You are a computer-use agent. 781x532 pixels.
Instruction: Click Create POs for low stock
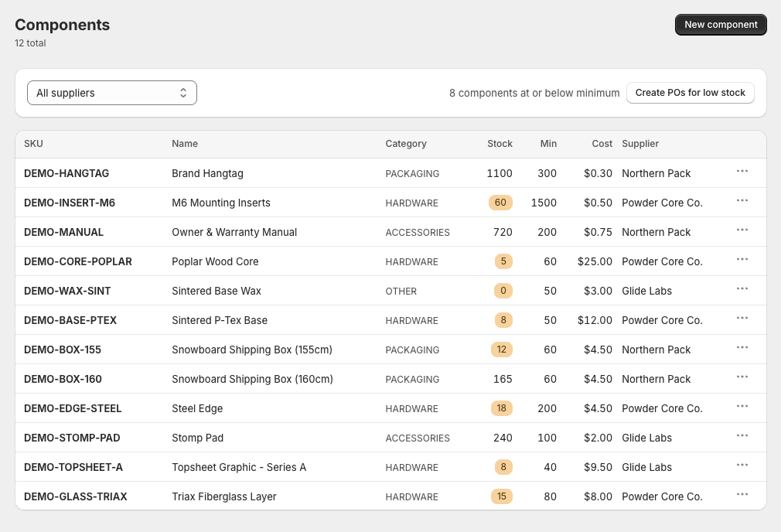[x=691, y=93]
